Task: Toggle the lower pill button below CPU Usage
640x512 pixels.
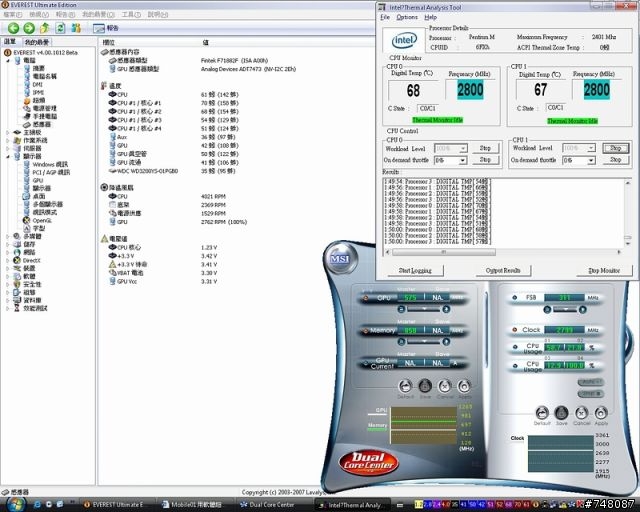Action: tap(591, 394)
